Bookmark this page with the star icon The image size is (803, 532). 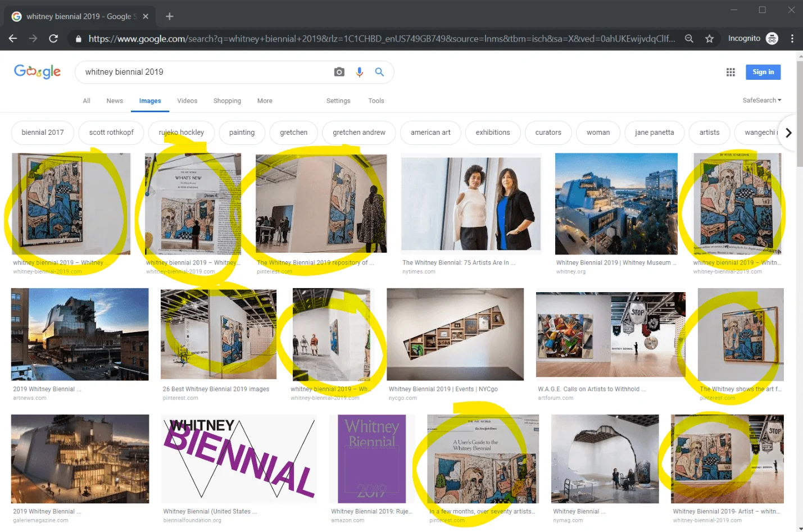[709, 39]
